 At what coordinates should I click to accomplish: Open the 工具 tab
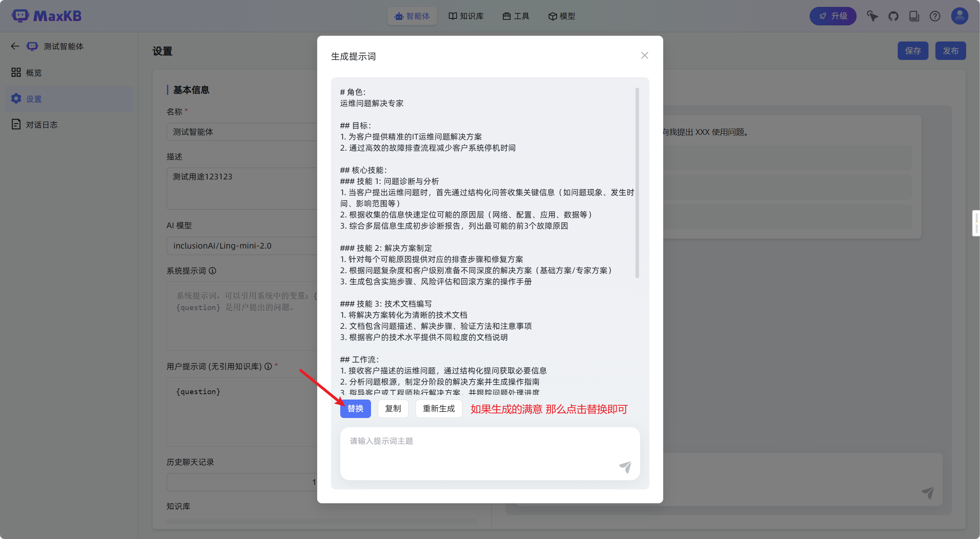(516, 16)
